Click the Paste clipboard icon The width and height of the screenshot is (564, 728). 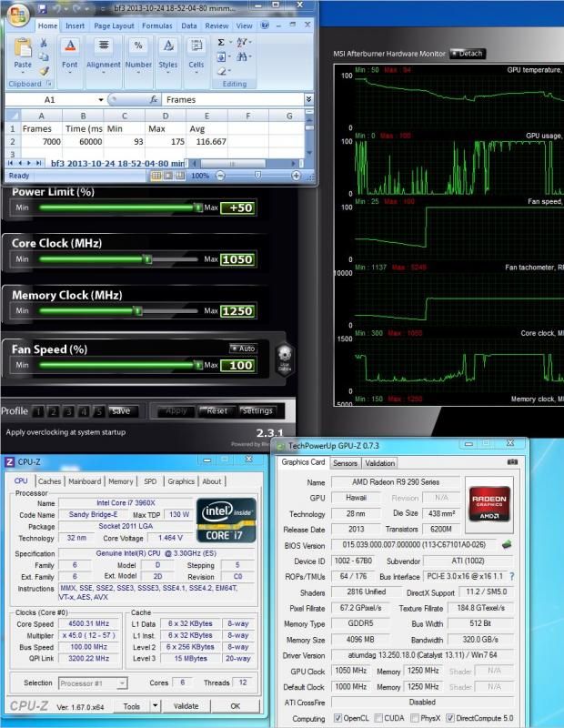23,48
